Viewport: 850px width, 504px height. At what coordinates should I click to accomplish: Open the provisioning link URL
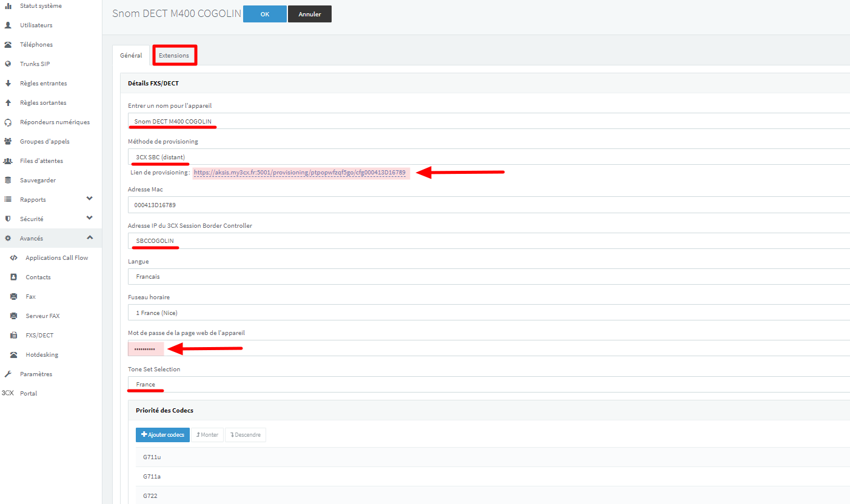300,173
